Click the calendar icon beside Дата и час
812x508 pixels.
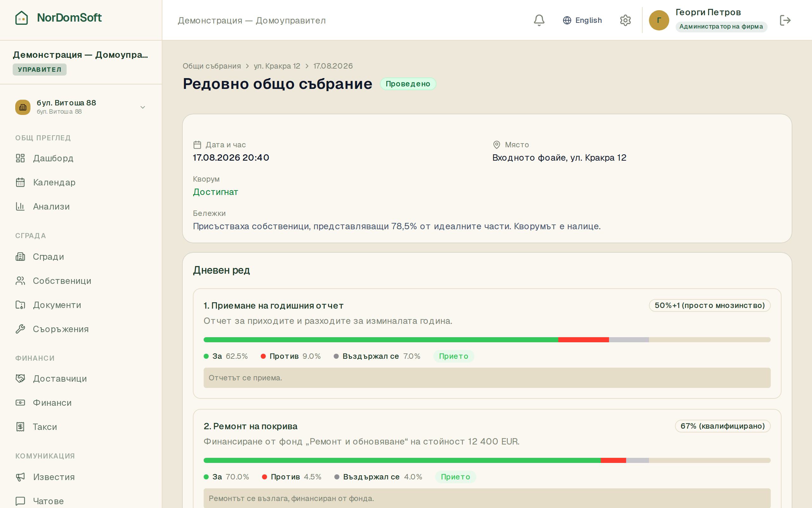(x=197, y=145)
